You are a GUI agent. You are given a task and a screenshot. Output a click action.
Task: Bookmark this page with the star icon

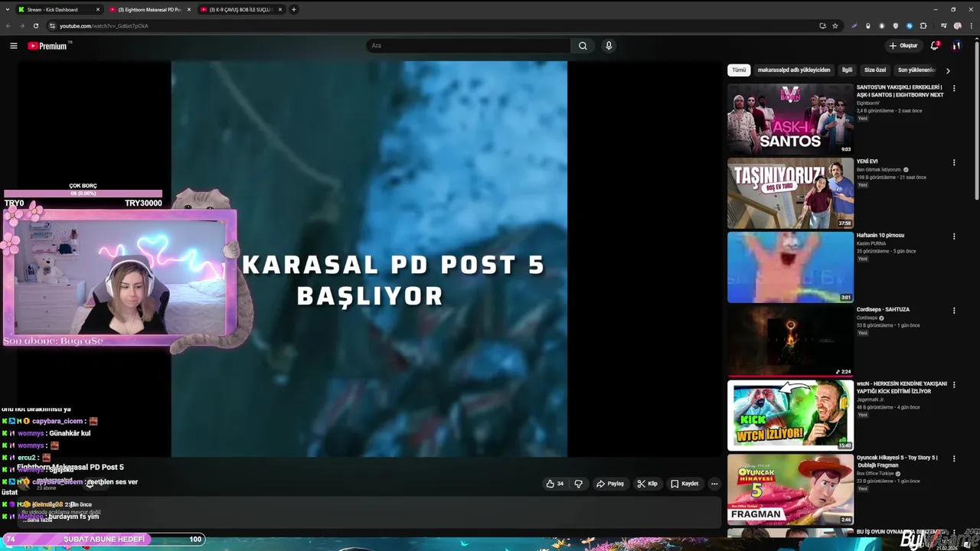(x=835, y=26)
